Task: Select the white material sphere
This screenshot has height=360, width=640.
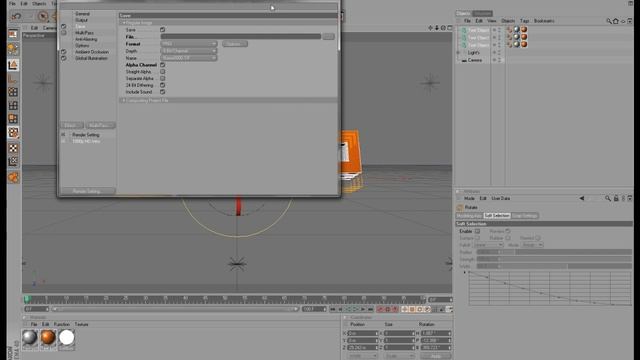Action: 67,338
